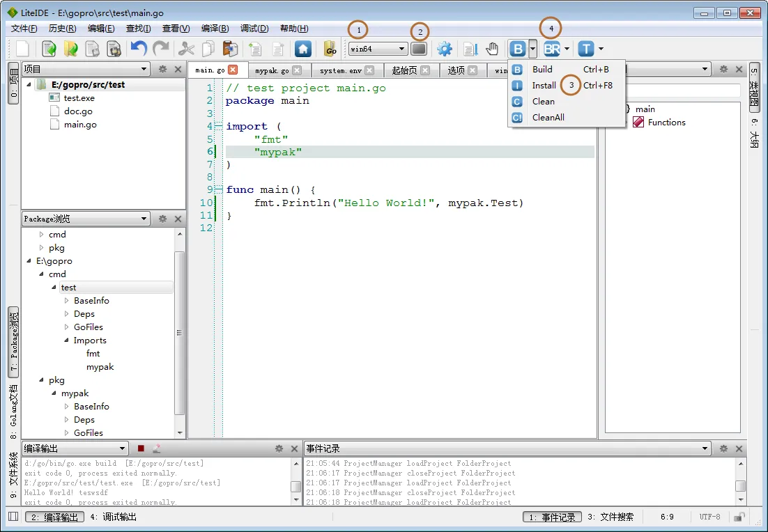768x532 pixels.
Task: Toggle the 7: Package浏览 side panel button
Action: pos(14,342)
